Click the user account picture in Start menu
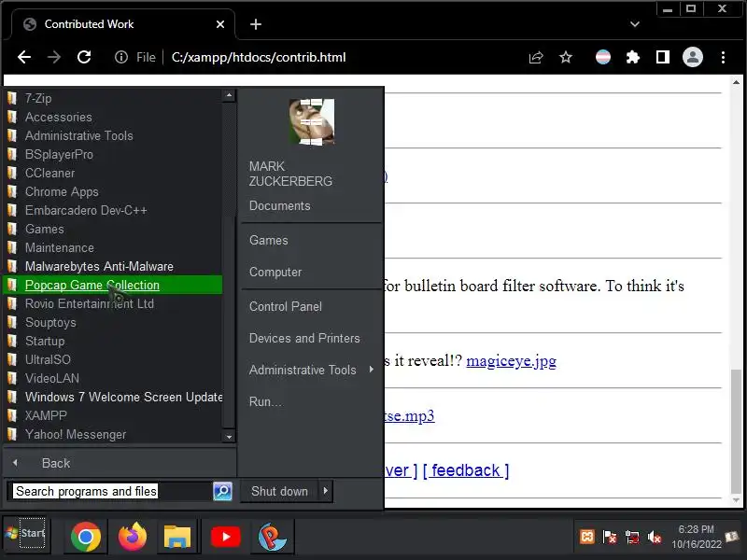 (x=312, y=121)
